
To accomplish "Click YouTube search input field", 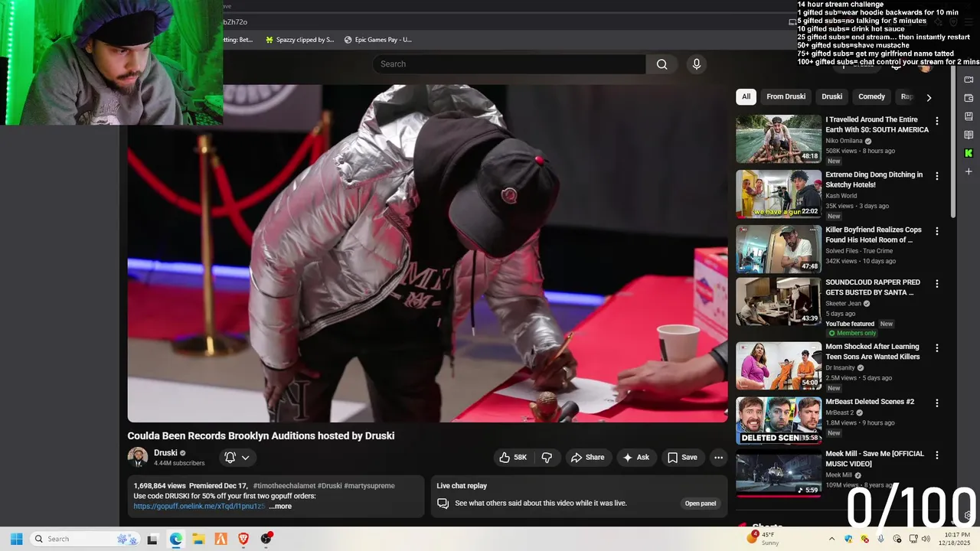I will 509,64.
